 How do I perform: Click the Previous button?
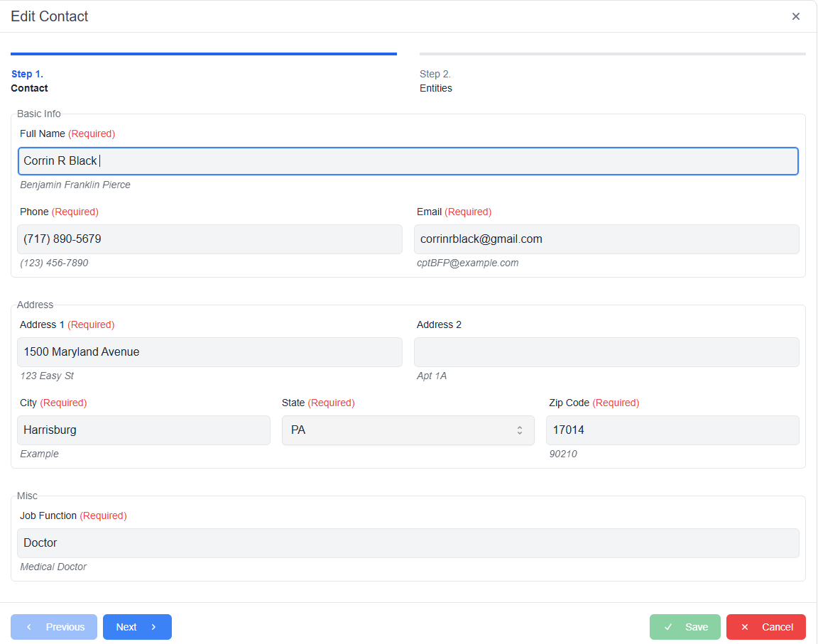54,627
